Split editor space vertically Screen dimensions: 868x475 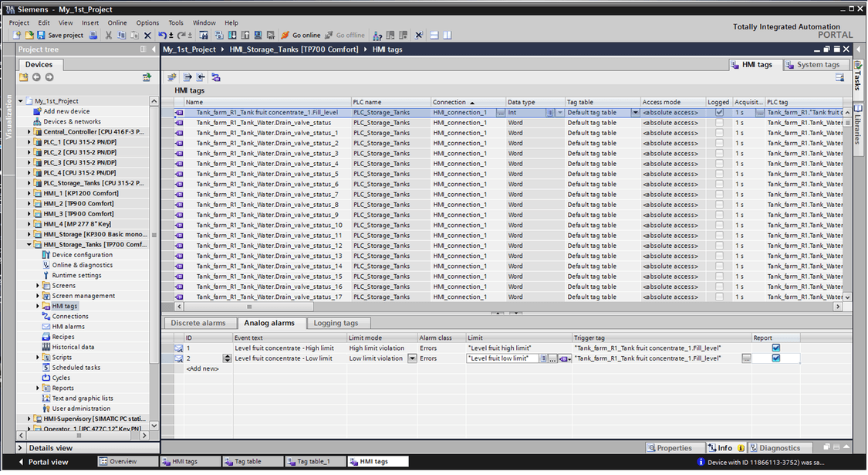pos(448,35)
